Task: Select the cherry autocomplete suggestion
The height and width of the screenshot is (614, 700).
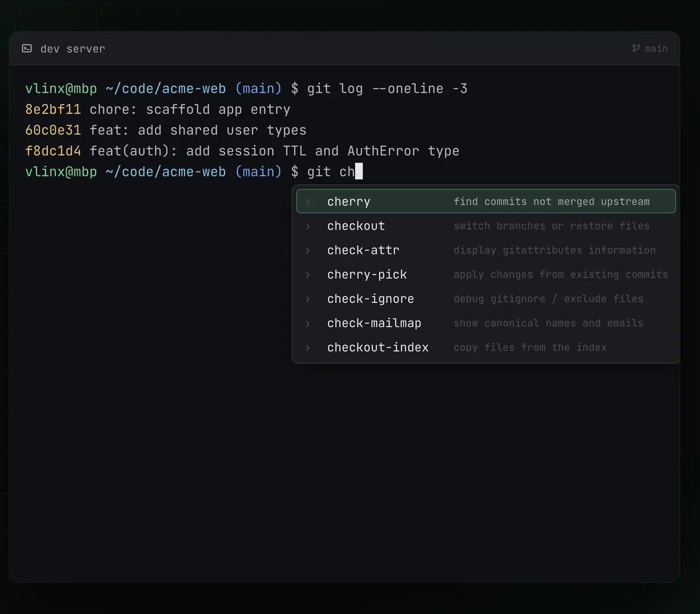Action: click(486, 201)
